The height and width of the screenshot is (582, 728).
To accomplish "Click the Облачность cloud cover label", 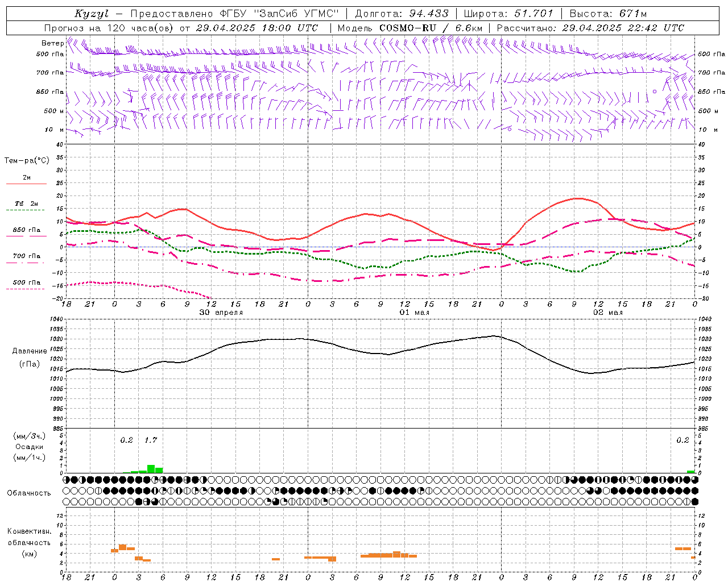I will tap(29, 493).
